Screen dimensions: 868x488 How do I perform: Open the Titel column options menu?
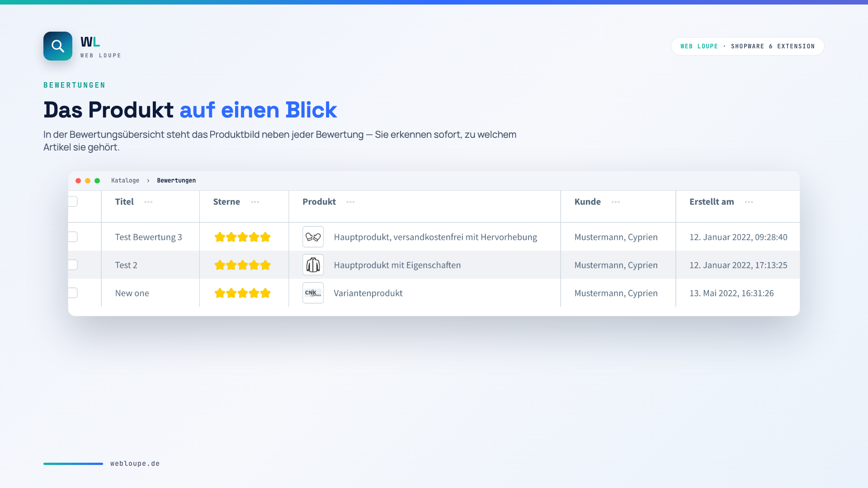[148, 202]
